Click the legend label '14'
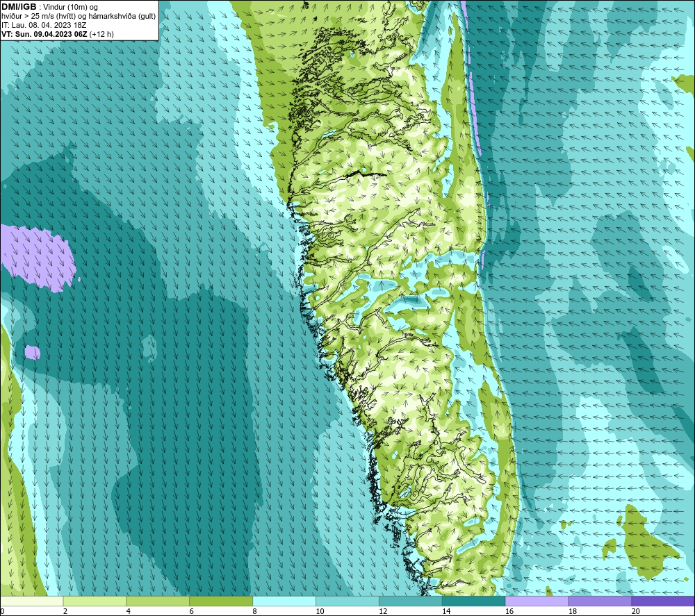695x616 pixels. pyautogui.click(x=446, y=611)
